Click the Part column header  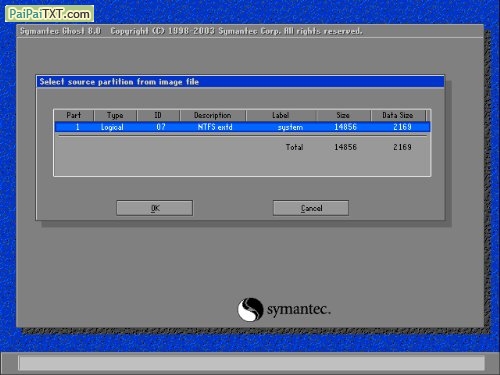coord(74,115)
